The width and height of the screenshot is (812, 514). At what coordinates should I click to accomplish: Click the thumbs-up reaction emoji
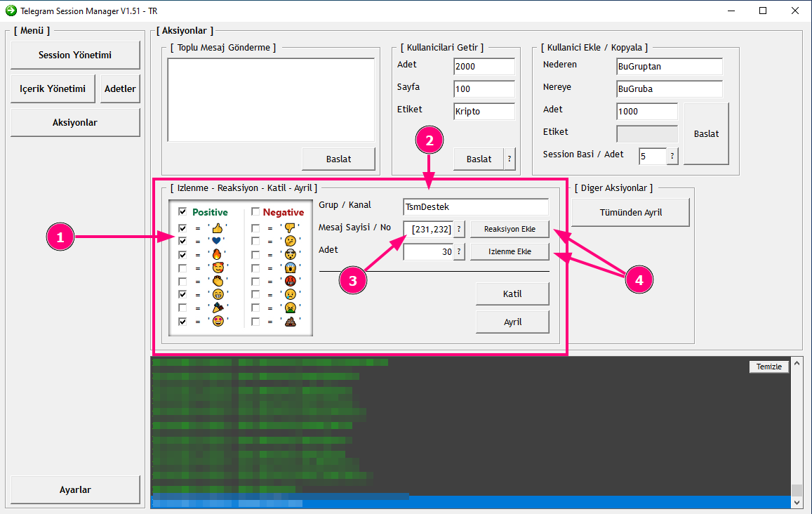218,228
